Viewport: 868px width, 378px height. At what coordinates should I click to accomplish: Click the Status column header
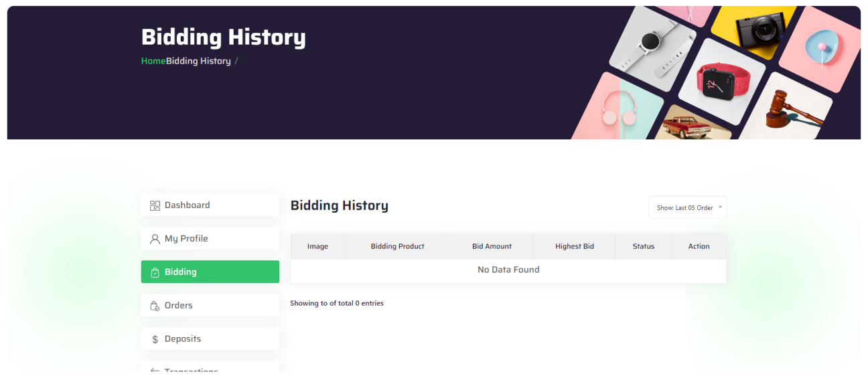point(644,246)
